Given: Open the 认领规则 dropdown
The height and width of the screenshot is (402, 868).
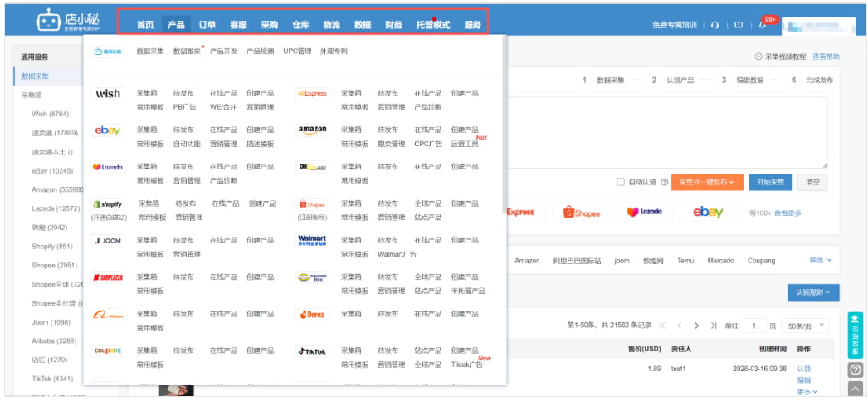Looking at the screenshot, I should click(813, 292).
